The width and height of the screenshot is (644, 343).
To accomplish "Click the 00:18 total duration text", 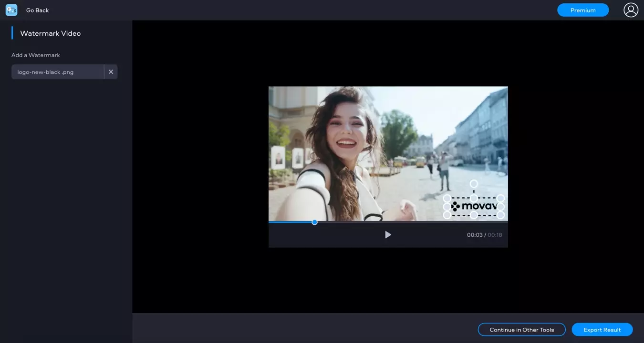I will [x=495, y=235].
